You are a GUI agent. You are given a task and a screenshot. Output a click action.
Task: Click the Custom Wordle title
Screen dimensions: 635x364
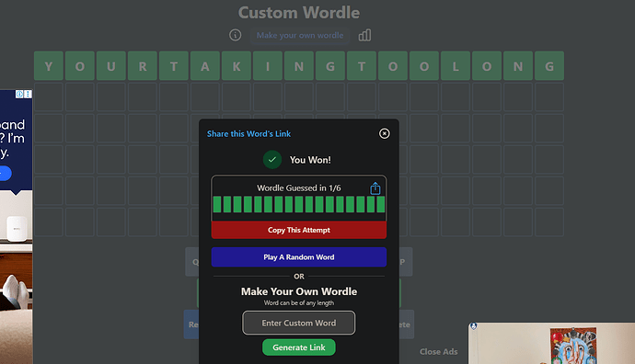pos(299,13)
